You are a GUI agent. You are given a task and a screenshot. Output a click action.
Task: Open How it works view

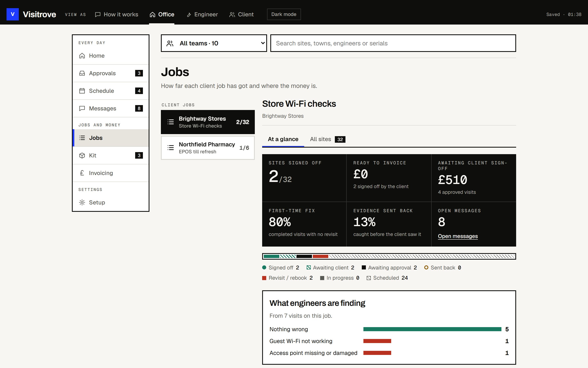click(x=116, y=14)
